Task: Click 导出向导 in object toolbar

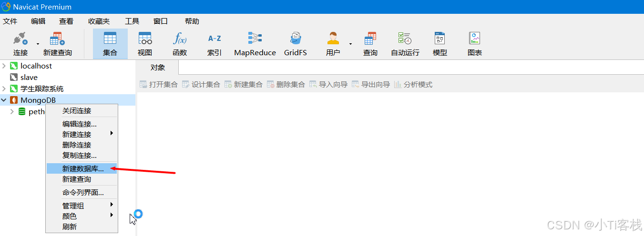Action: pos(370,85)
